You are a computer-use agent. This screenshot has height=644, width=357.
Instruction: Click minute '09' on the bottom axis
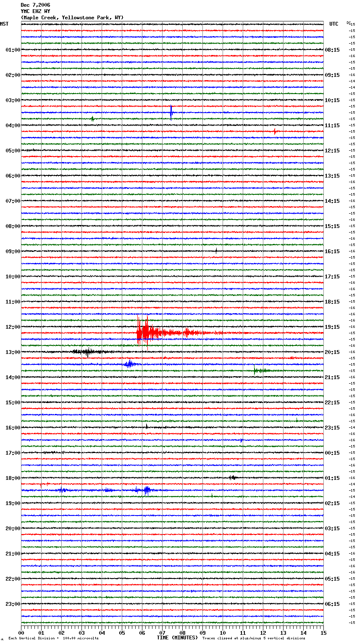tap(202, 633)
